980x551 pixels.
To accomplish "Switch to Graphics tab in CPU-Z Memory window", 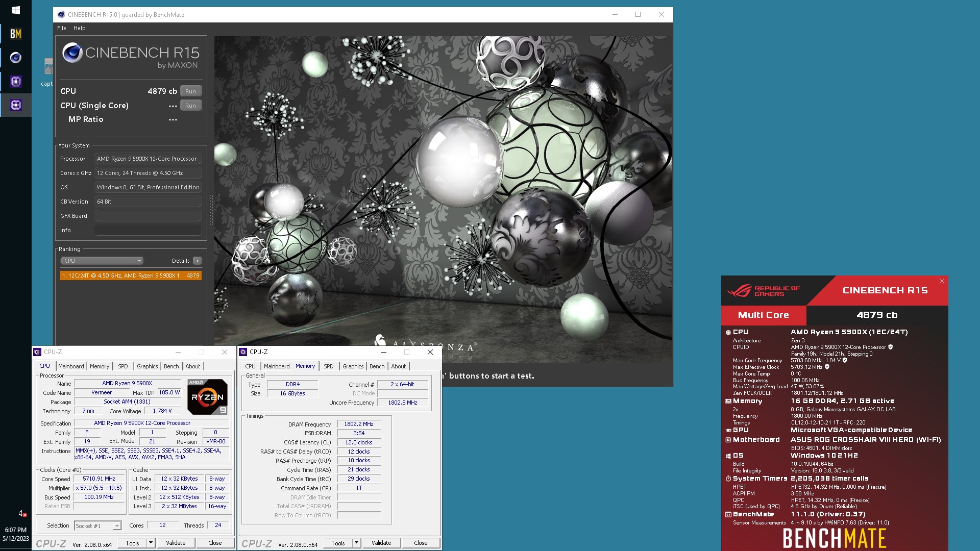I will (353, 366).
